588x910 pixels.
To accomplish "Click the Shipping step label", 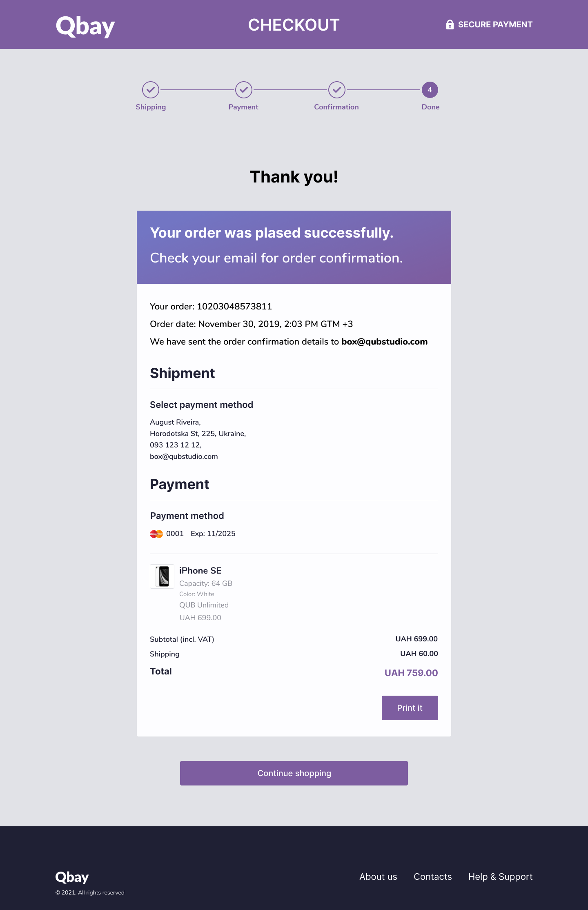I will [x=151, y=107].
